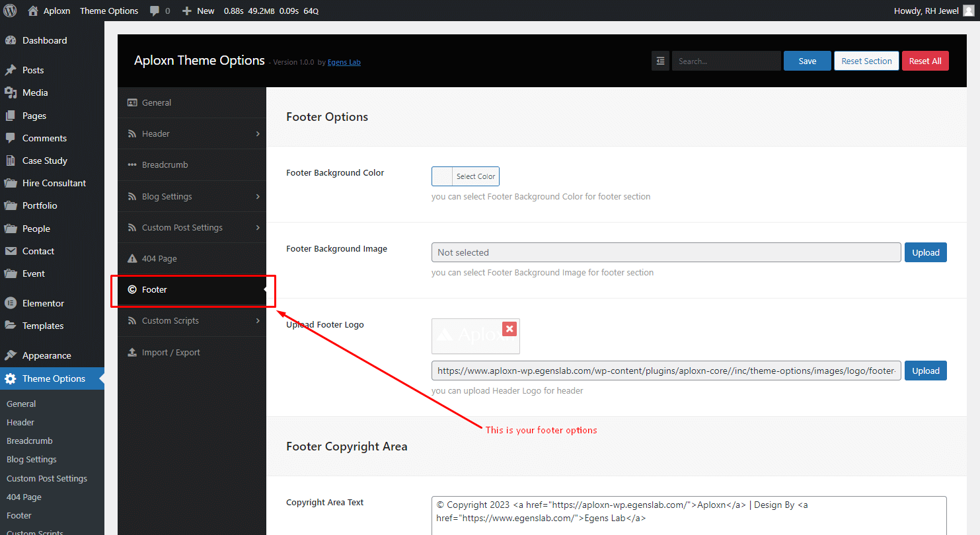The width and height of the screenshot is (980, 535).
Task: Open Import / Export tab
Action: [192, 352]
